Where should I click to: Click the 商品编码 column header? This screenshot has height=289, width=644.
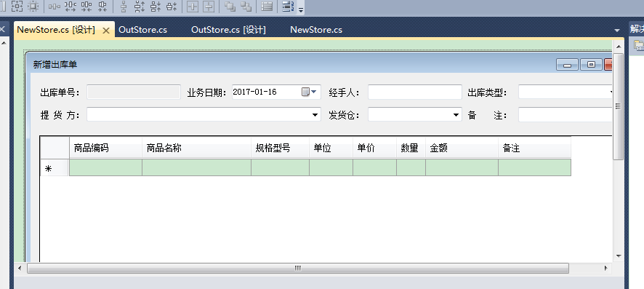[x=105, y=148]
